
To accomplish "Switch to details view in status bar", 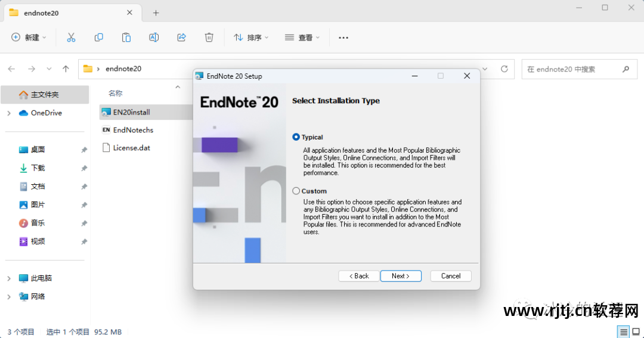I will pos(623,332).
